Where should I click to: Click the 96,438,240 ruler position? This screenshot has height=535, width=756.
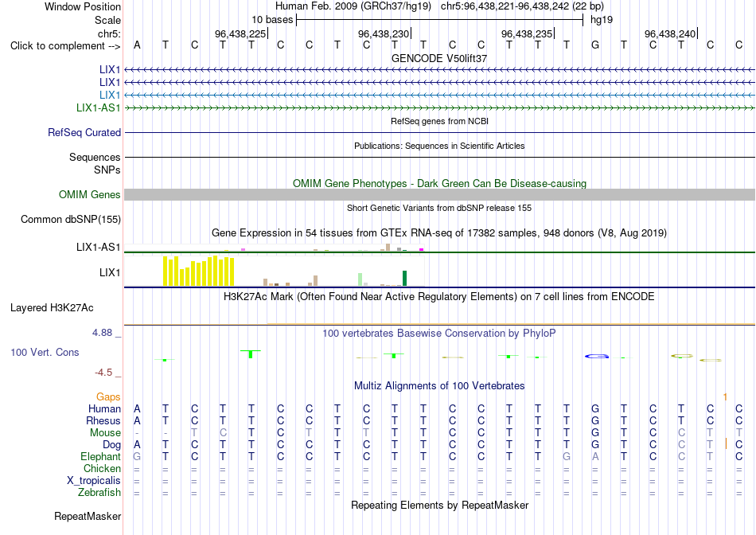pos(670,33)
